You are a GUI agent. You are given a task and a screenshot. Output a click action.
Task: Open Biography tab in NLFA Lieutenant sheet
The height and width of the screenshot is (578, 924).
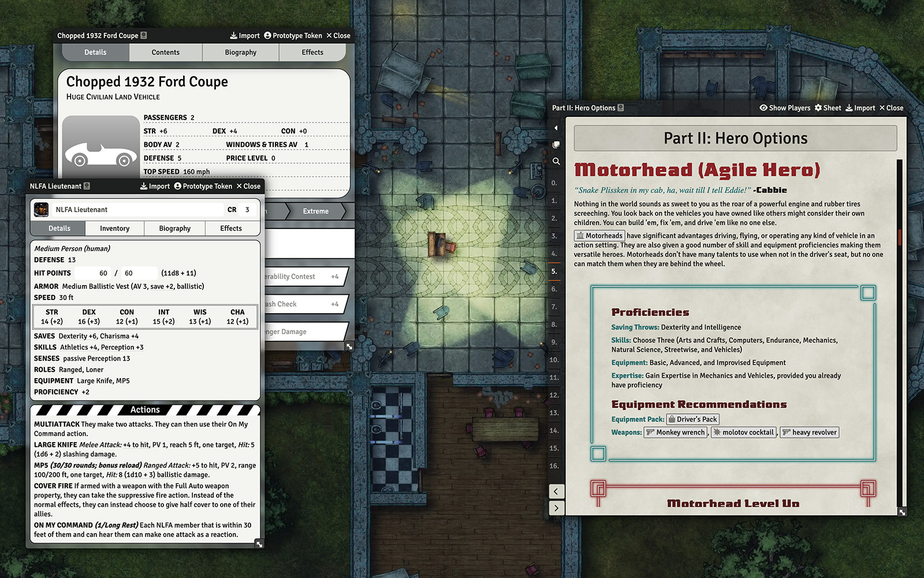point(175,228)
